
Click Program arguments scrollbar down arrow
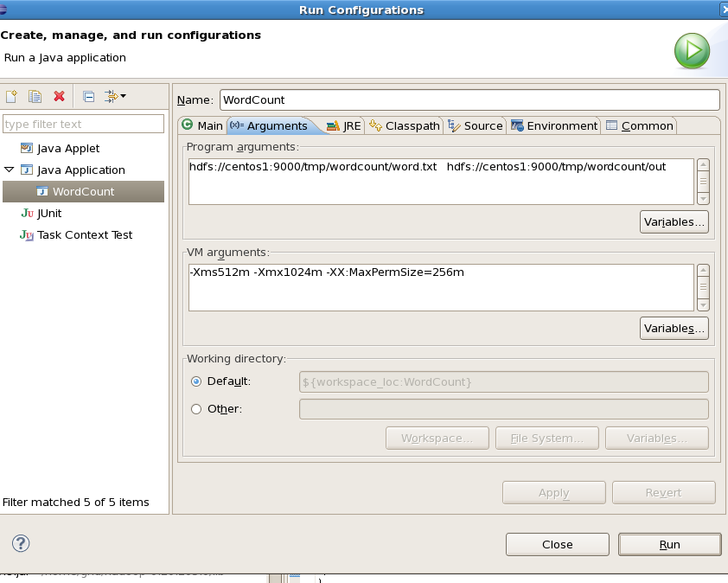click(x=704, y=199)
